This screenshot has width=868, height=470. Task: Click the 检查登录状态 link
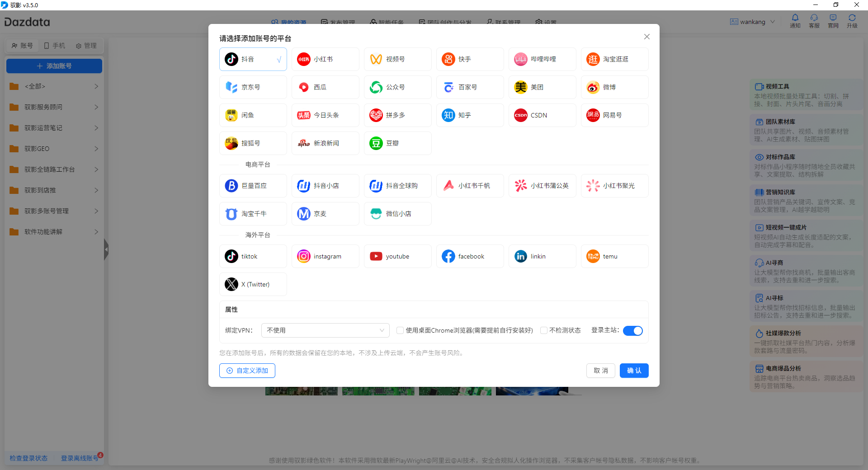pos(28,458)
